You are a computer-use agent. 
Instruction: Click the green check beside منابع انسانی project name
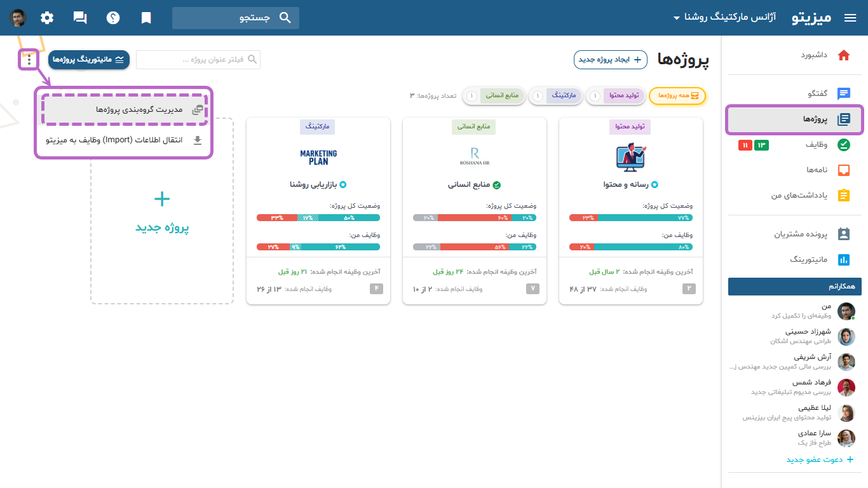point(497,185)
